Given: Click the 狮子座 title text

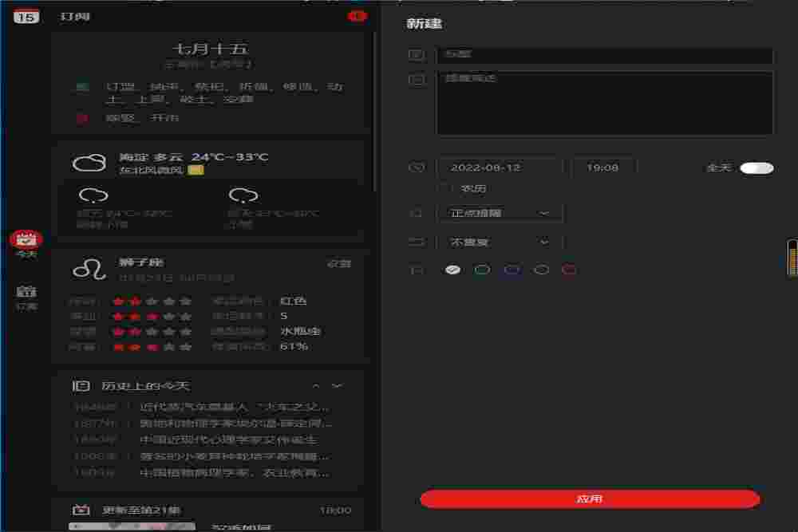Looking at the screenshot, I should [x=141, y=262].
